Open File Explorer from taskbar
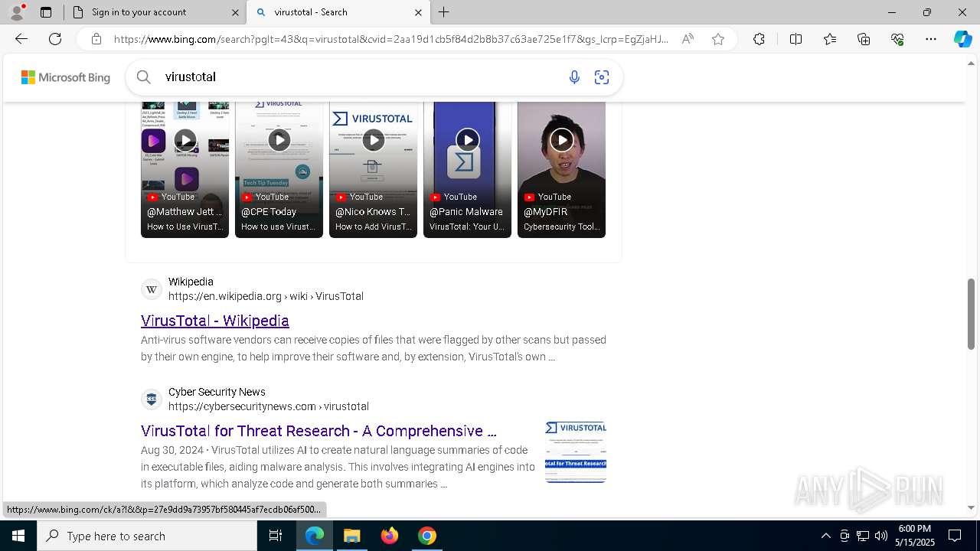 tap(351, 536)
